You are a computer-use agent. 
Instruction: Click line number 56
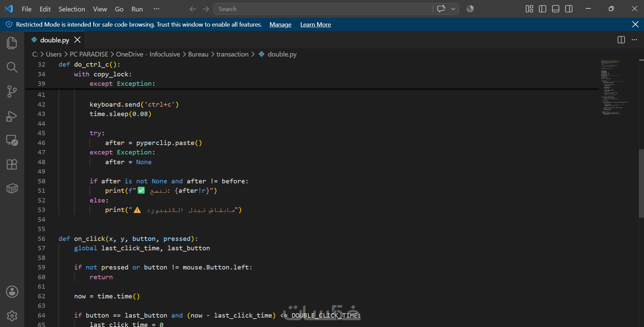tap(41, 239)
